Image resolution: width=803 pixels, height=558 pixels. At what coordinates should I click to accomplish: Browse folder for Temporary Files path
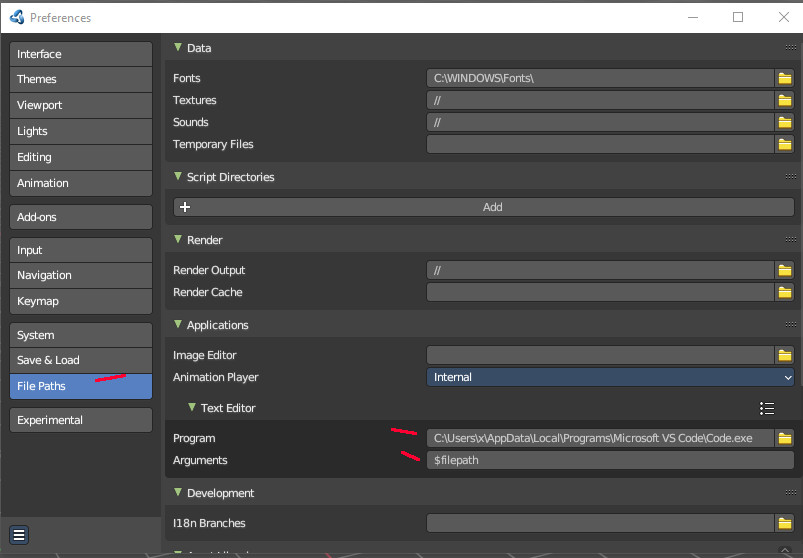click(x=785, y=144)
